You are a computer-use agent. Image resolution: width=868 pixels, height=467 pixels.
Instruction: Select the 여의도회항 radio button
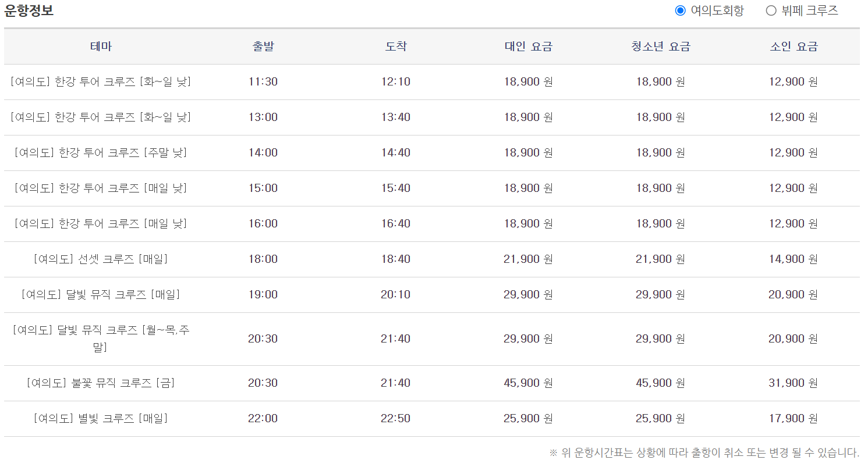pos(680,10)
